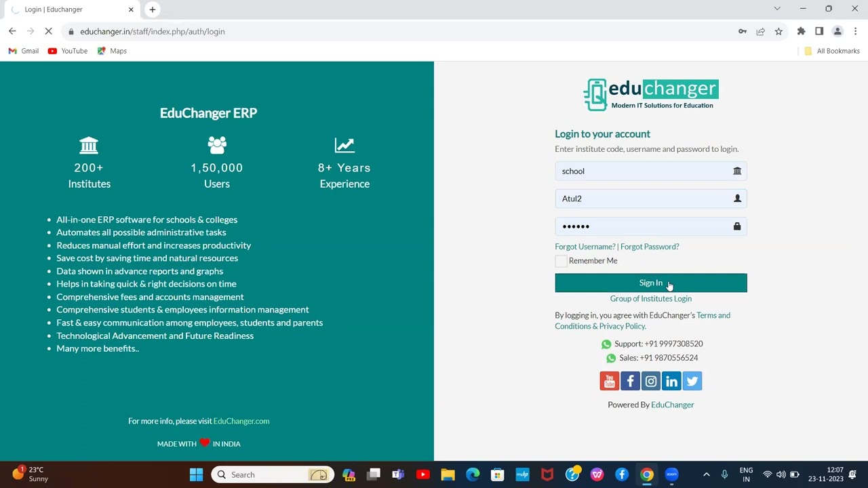The image size is (868, 488).
Task: Open the Instagram social icon
Action: [x=651, y=381]
